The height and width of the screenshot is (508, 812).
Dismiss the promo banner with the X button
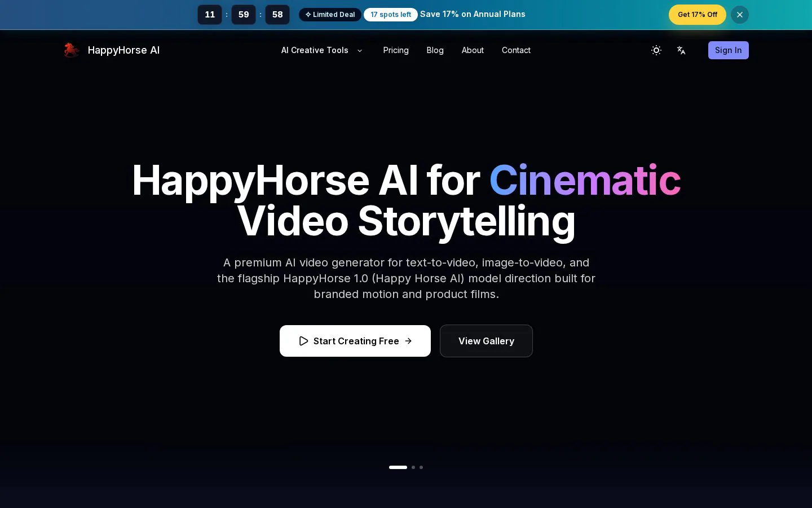[x=740, y=15]
